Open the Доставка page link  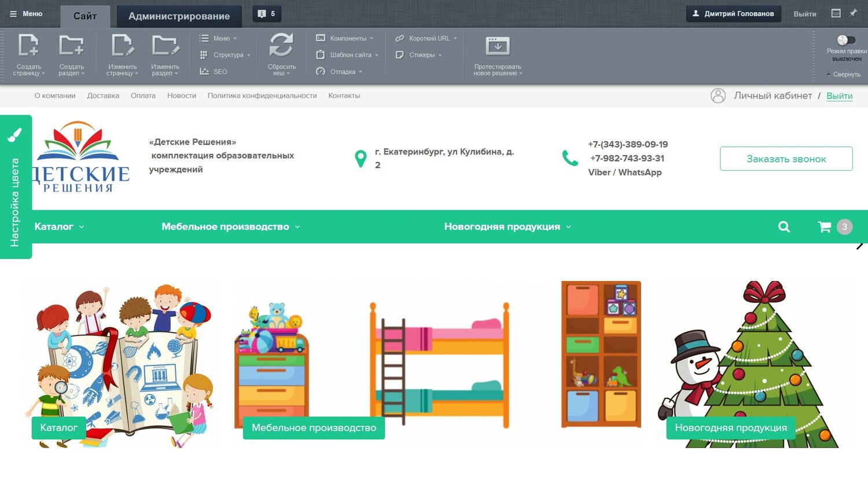[103, 96]
